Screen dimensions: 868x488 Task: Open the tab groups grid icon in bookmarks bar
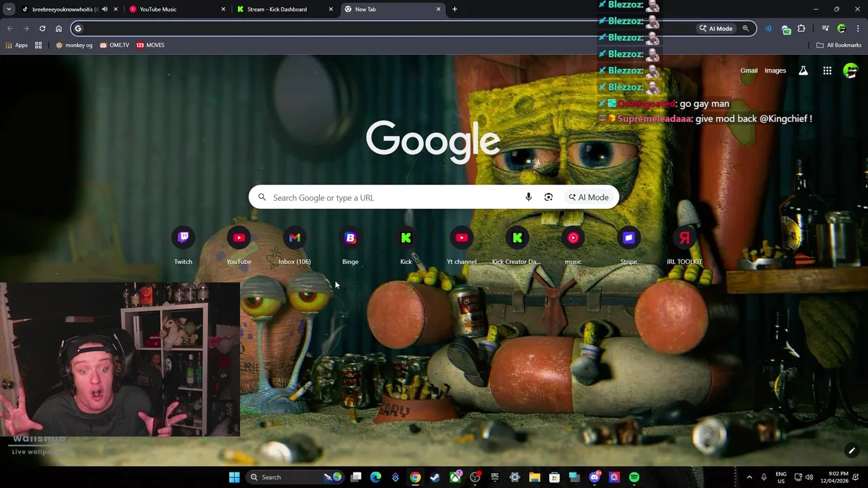click(39, 45)
